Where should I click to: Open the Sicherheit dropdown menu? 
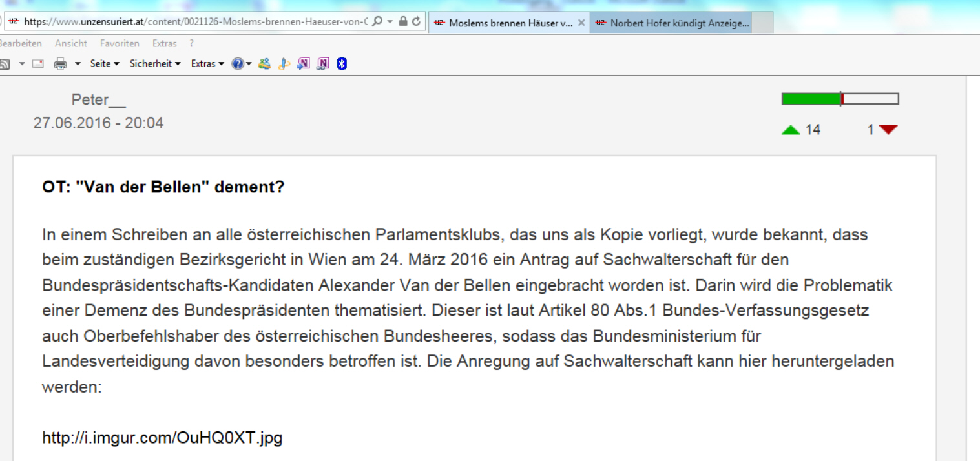point(155,63)
